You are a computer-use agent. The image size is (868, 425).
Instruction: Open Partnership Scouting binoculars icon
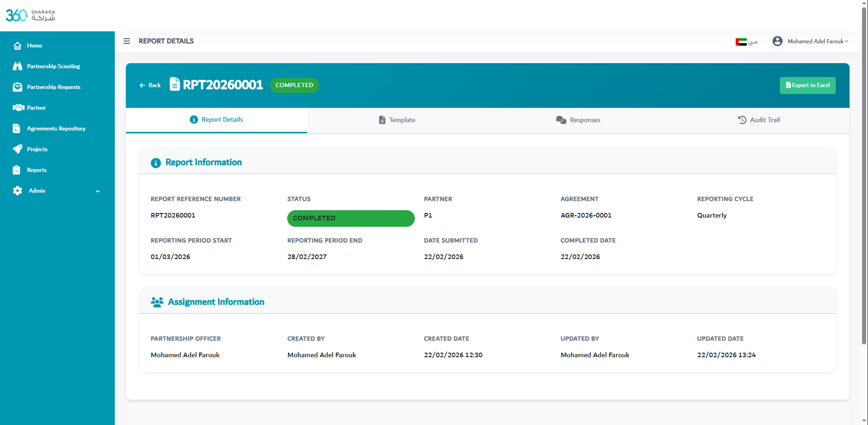click(x=18, y=66)
